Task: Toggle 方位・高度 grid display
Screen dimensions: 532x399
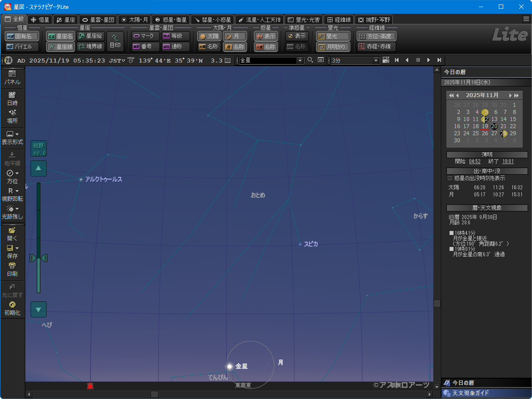Action: pyautogui.click(x=376, y=36)
